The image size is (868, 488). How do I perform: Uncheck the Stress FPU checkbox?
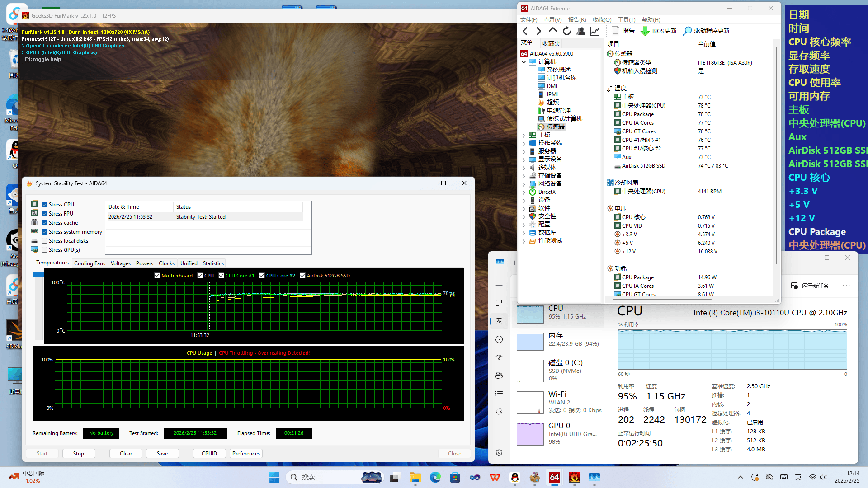coord(45,214)
